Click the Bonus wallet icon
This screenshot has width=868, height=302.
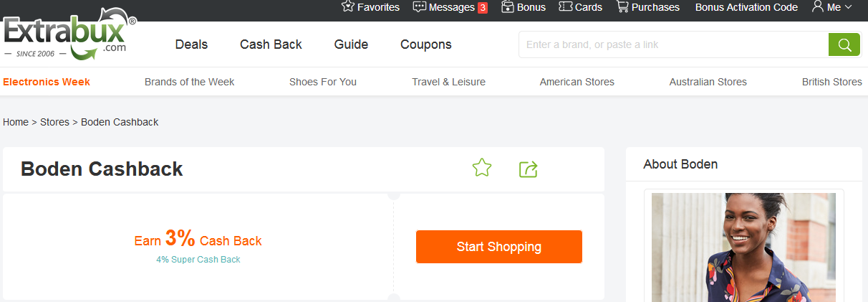508,7
